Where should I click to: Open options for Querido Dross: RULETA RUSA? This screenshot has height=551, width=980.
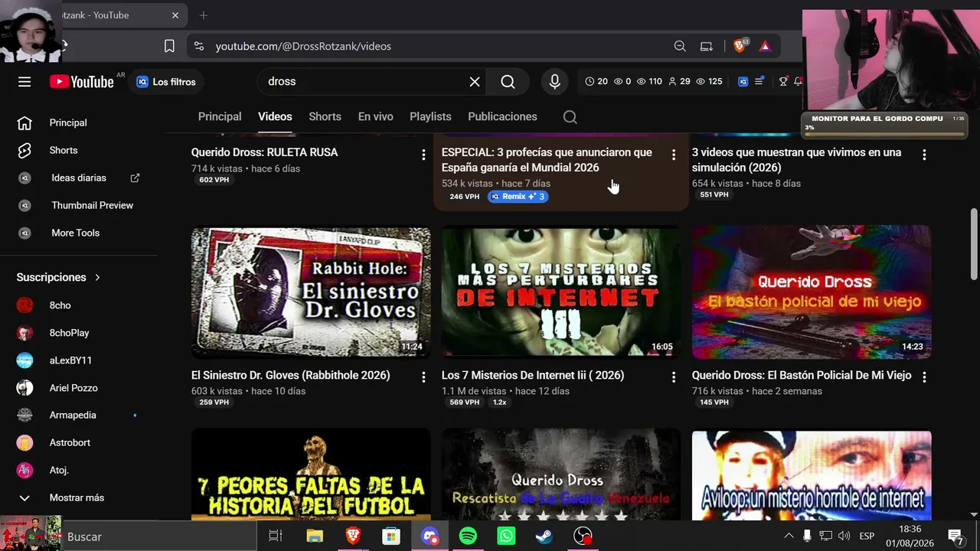click(423, 155)
